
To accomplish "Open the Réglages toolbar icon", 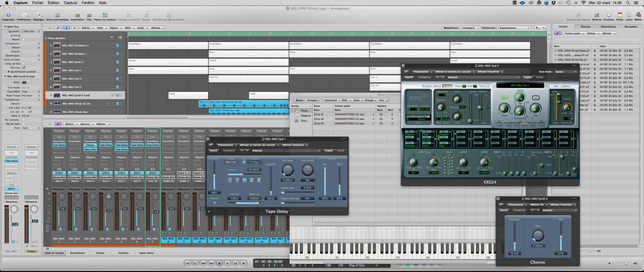I will pos(39,15).
